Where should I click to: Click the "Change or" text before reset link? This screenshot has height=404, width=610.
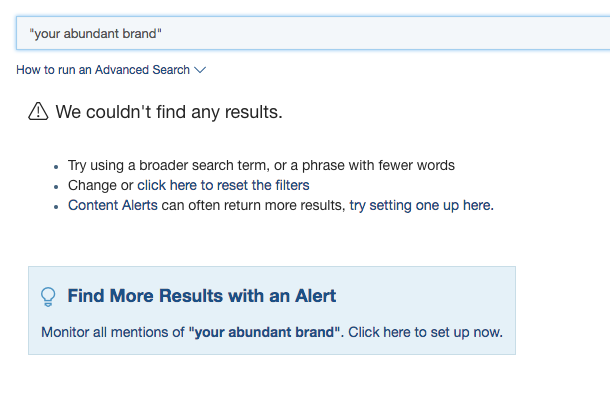pyautogui.click(x=100, y=185)
